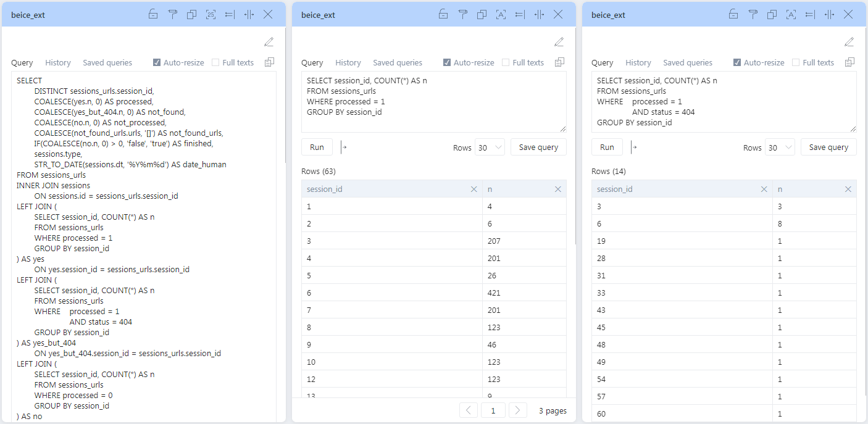
Task: Click the pencil edit icon in the right panel
Action: 849,41
